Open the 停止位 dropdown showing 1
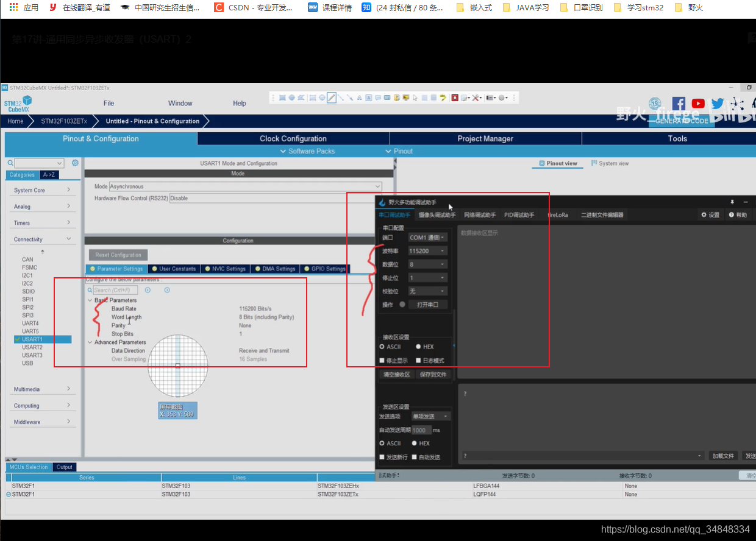The height and width of the screenshot is (541, 756). 427,278
